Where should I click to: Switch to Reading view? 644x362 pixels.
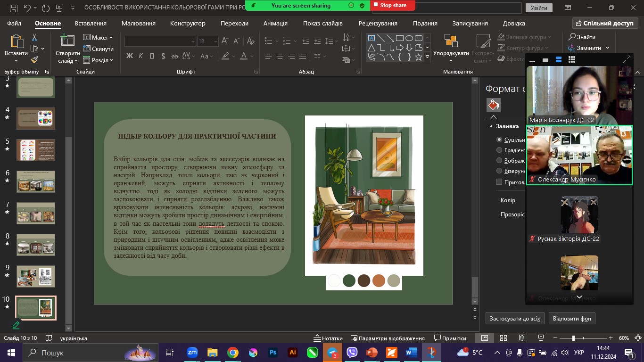tap(522, 338)
